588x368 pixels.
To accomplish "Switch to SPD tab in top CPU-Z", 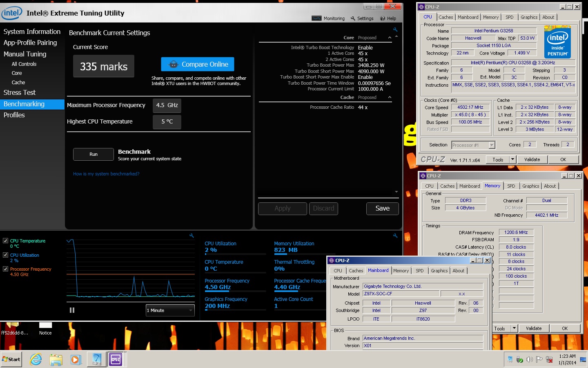I will click(x=510, y=17).
